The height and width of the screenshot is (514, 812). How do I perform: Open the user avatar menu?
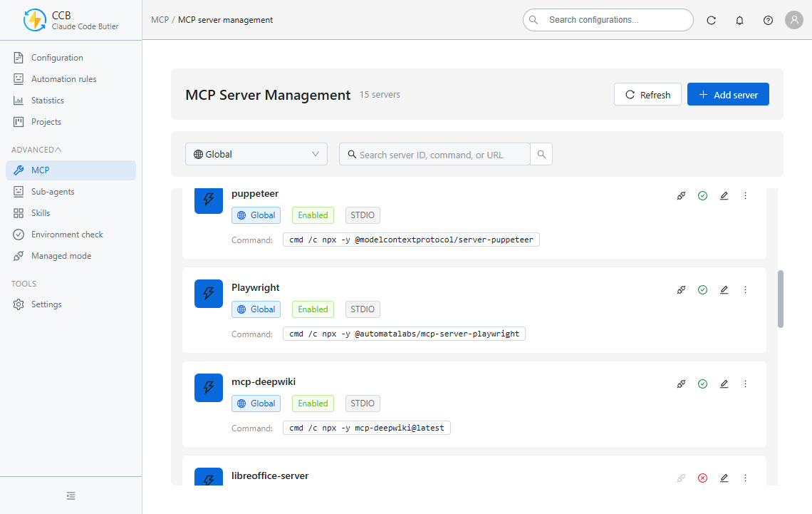tap(794, 20)
